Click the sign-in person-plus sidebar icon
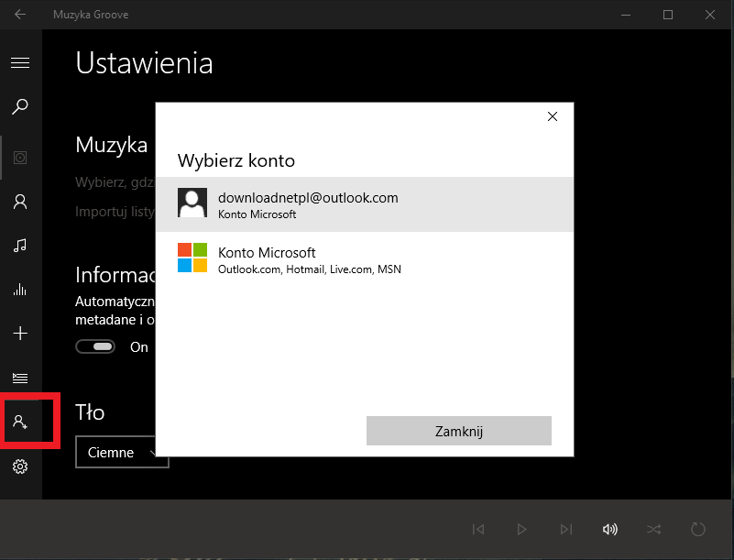This screenshot has width=734, height=560. click(x=20, y=422)
